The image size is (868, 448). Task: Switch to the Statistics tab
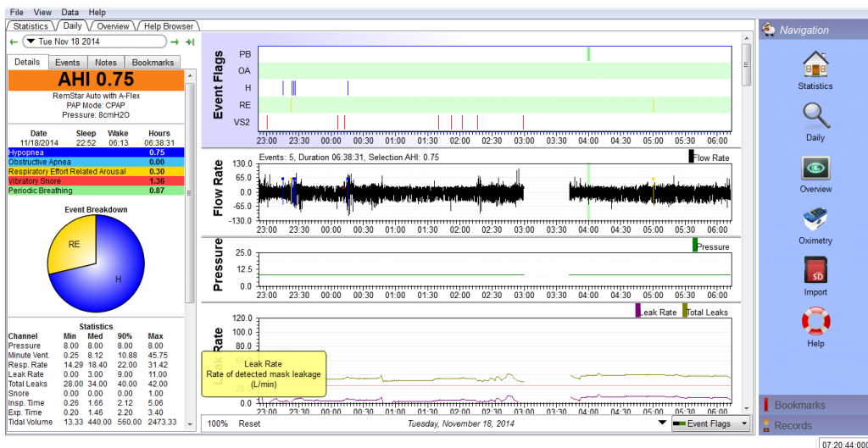tap(31, 26)
